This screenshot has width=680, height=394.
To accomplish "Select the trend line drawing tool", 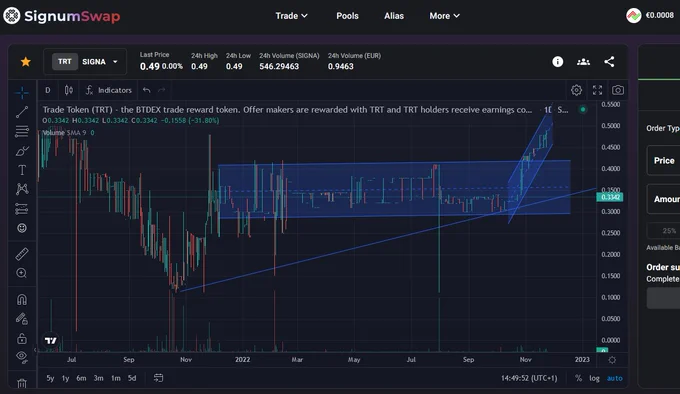I will [22, 112].
